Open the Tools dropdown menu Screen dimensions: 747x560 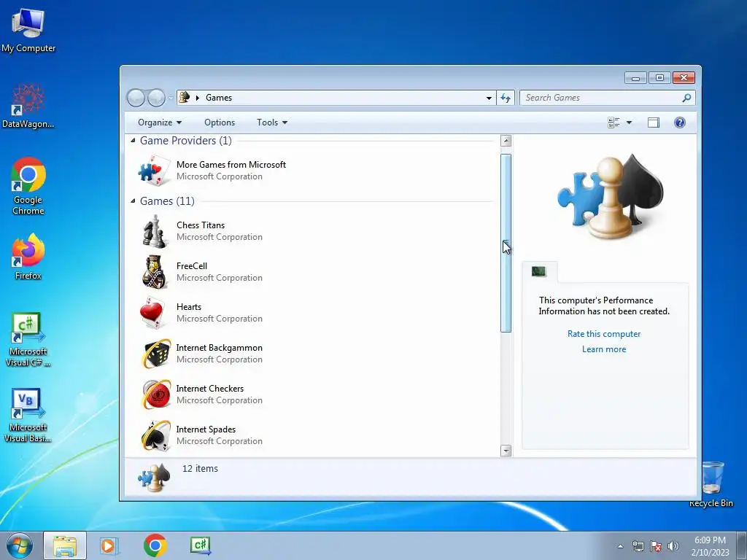click(x=272, y=122)
